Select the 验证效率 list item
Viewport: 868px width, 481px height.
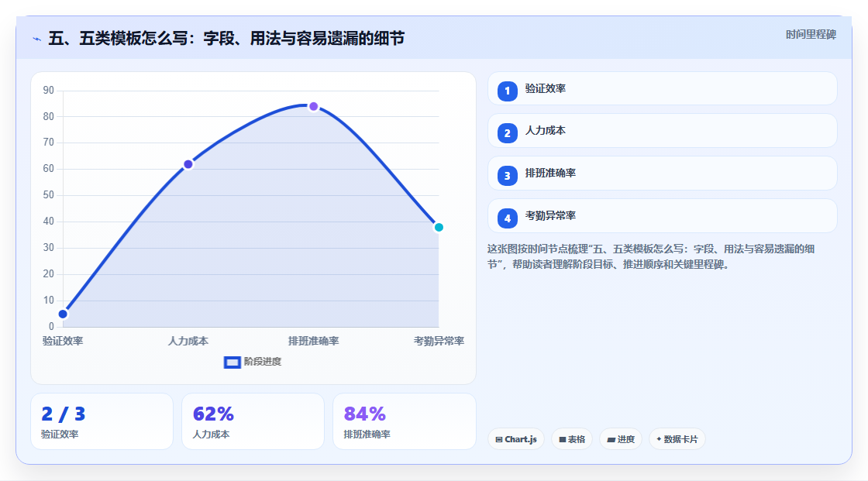click(662, 88)
